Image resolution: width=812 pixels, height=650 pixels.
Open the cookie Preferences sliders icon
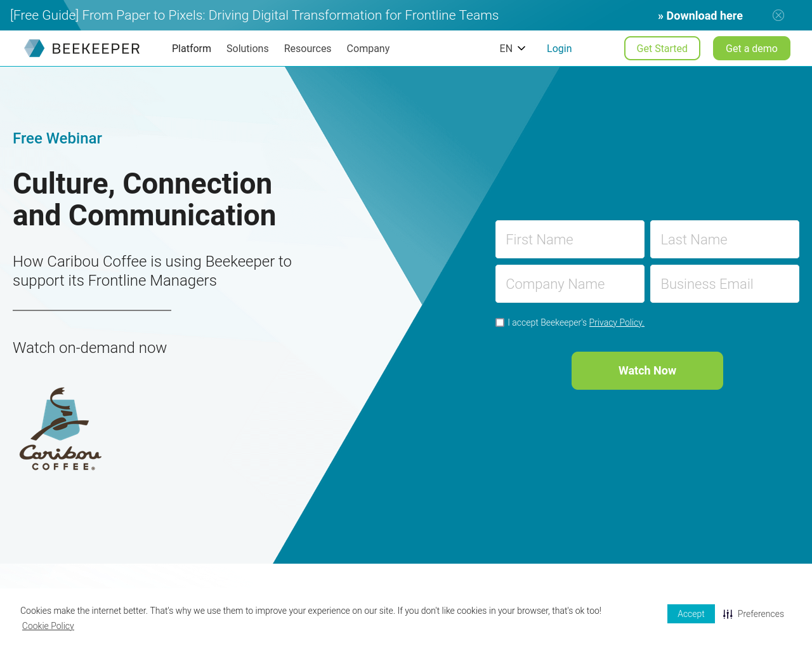[728, 614]
